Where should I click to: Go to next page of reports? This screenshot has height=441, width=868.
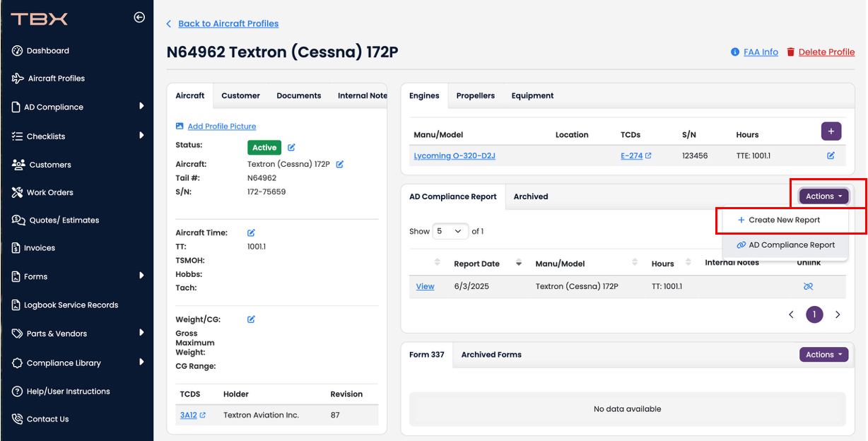(838, 314)
